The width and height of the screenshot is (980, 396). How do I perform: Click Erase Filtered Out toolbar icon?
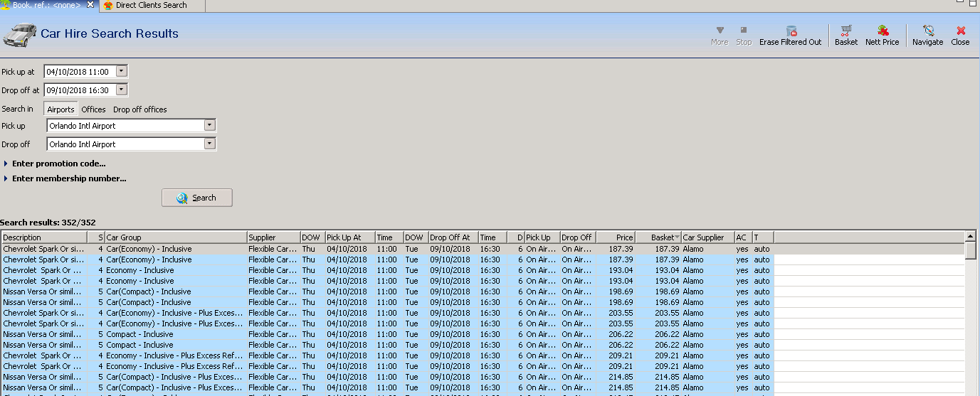790,36
